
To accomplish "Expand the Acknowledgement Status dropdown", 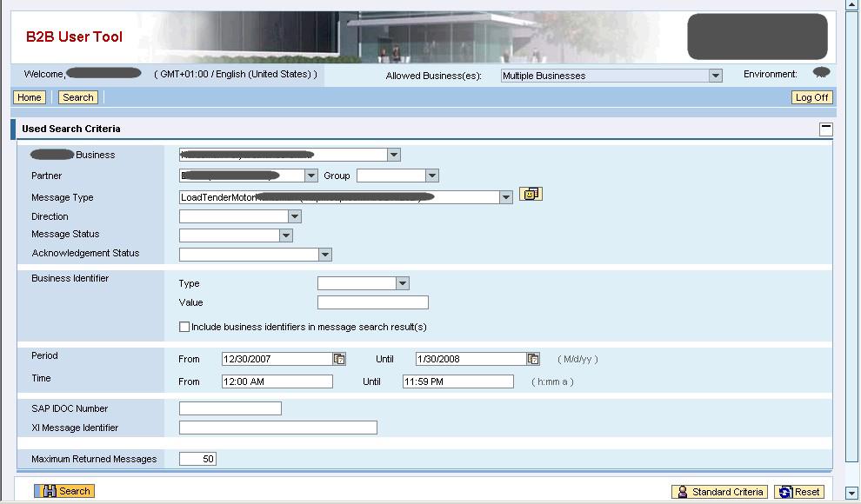I will tap(324, 255).
